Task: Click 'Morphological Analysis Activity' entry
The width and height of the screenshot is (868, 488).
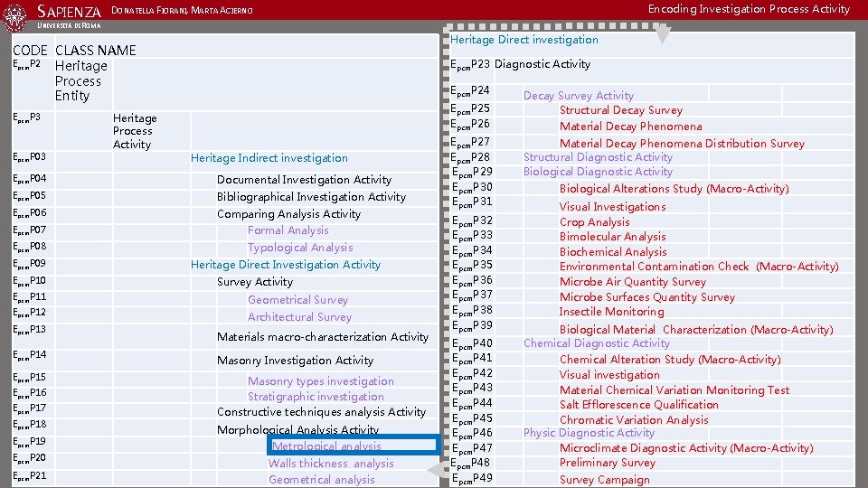Action: [297, 429]
